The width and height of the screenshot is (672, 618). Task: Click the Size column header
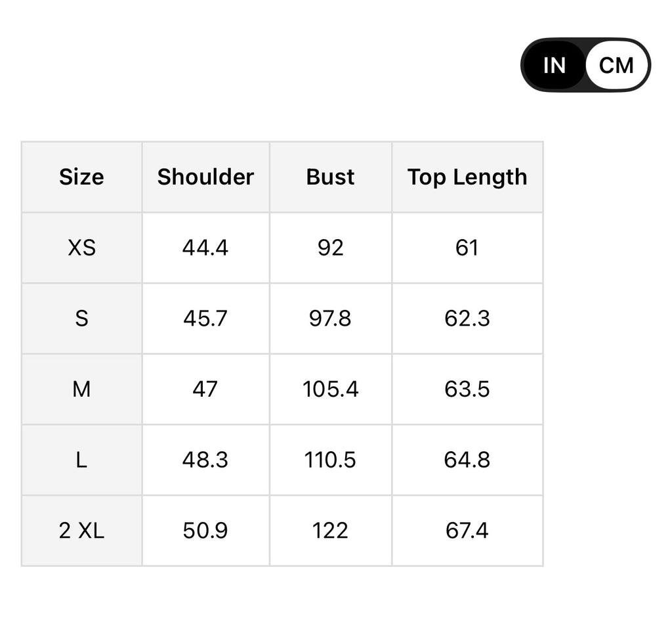pos(81,177)
